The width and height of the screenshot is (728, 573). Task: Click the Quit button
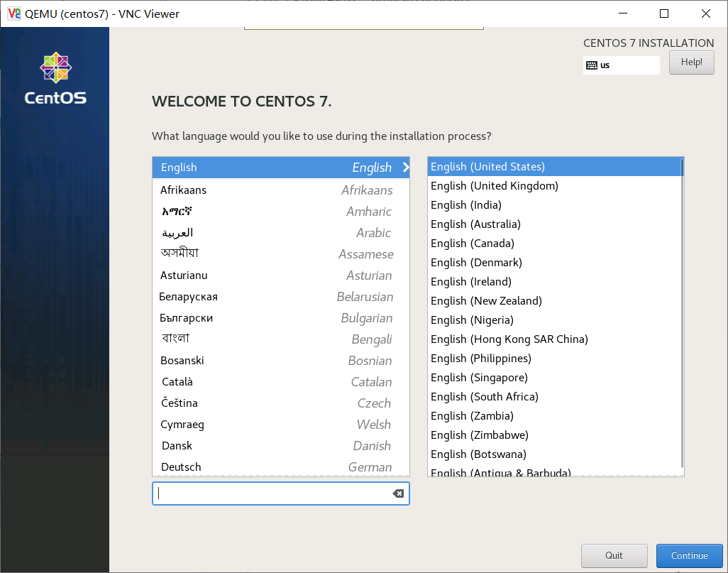(x=614, y=555)
